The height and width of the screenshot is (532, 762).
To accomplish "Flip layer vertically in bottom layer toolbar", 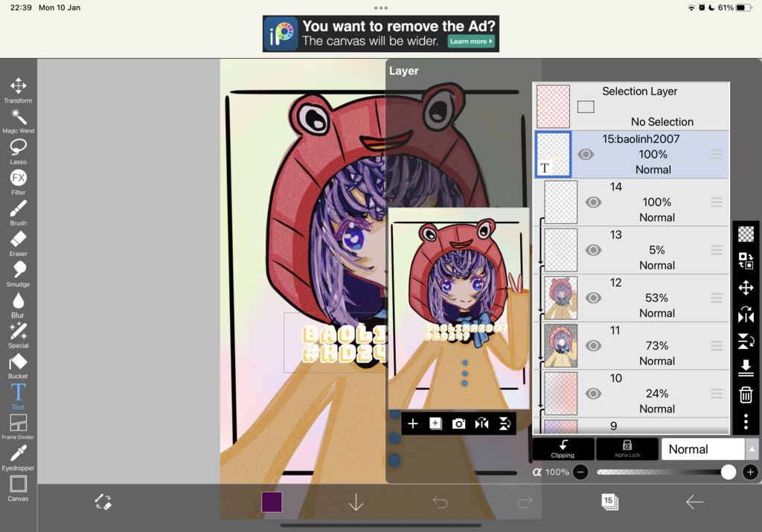I will click(505, 423).
